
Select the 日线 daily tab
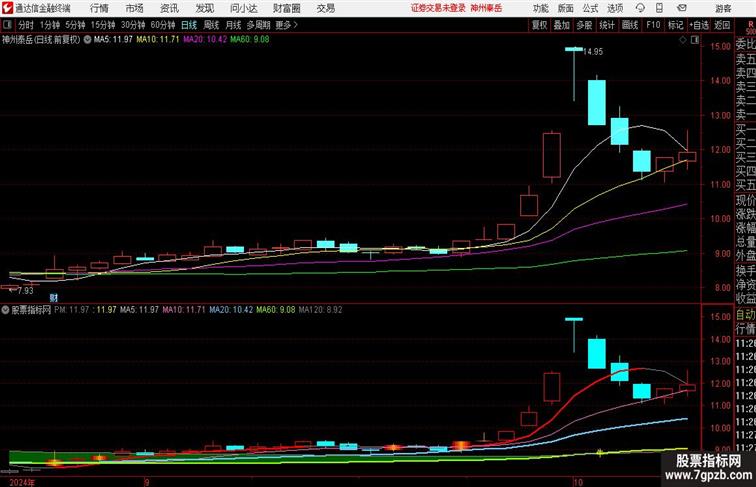(189, 25)
